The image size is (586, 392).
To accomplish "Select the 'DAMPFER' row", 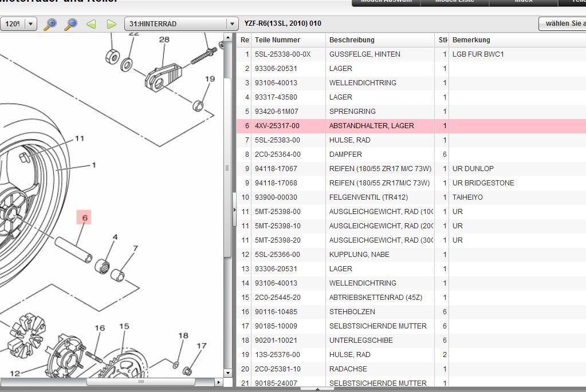I will (x=411, y=155).
